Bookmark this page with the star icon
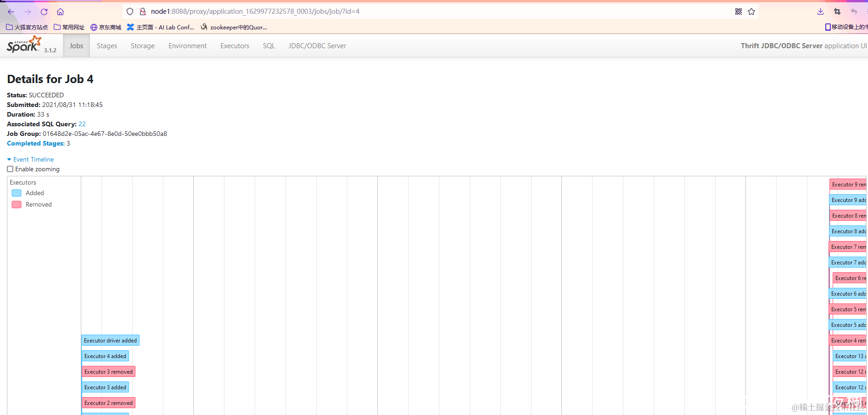Viewport: 868px width, 415px height. (x=751, y=11)
